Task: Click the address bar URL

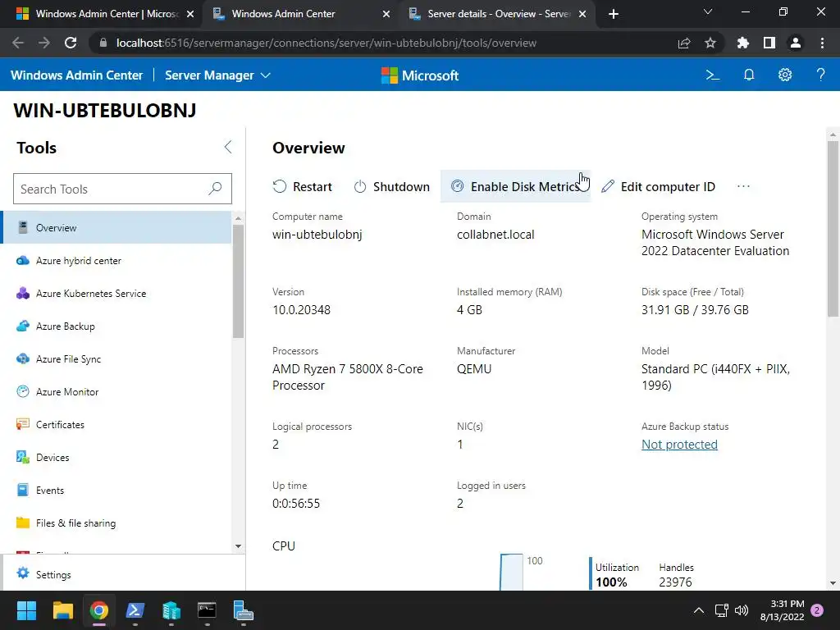Action: click(x=326, y=43)
